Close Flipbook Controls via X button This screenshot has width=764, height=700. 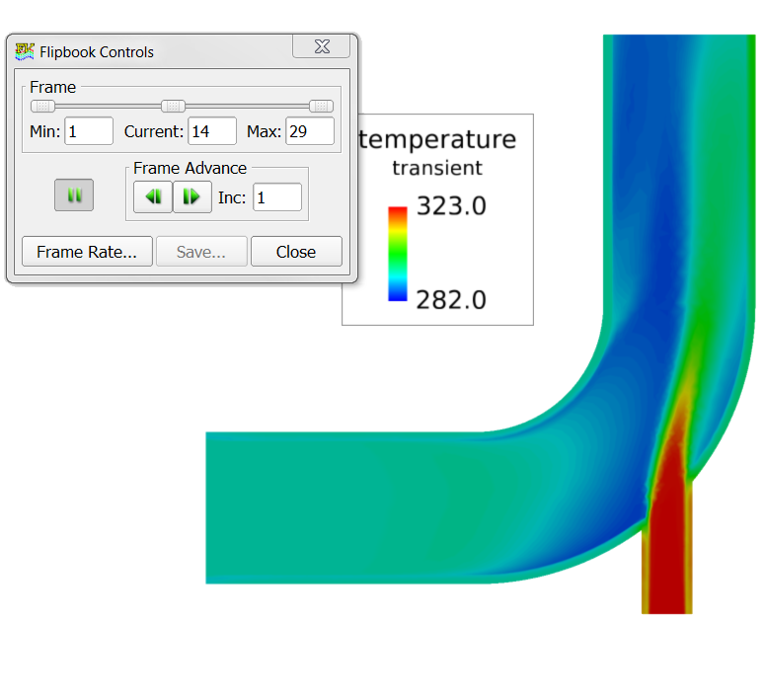tap(322, 46)
